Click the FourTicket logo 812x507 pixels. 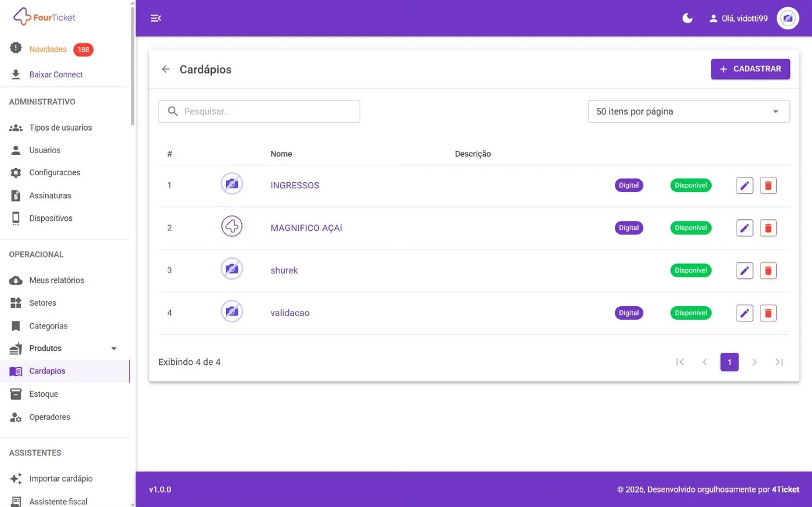pos(44,17)
